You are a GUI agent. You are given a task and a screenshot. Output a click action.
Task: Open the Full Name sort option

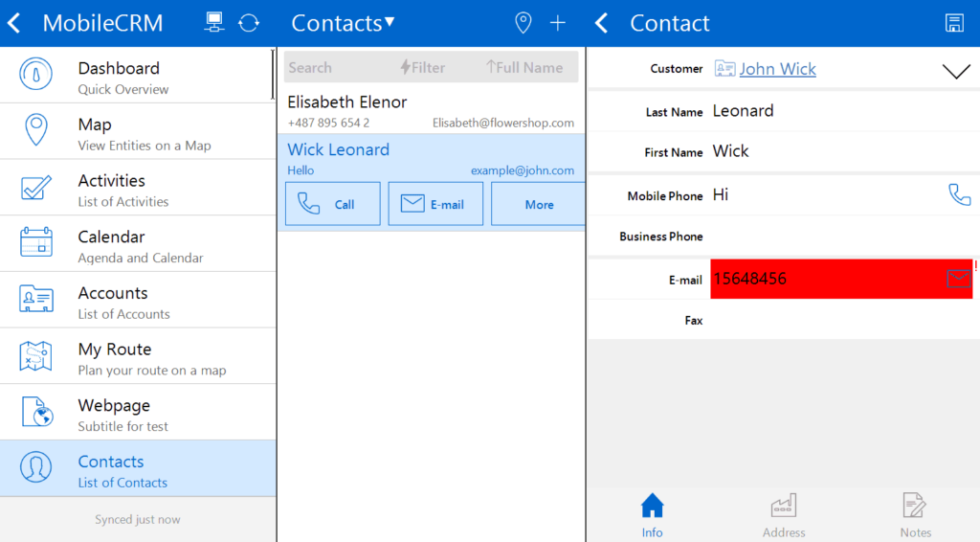pyautogui.click(x=524, y=68)
